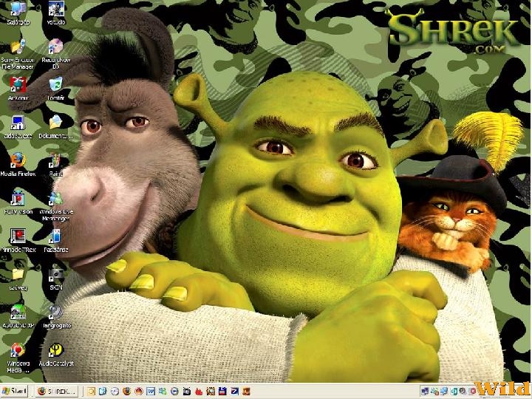532x399 pixels.
Task: Open the Sajátgép desktop icon
Action: click(18, 13)
